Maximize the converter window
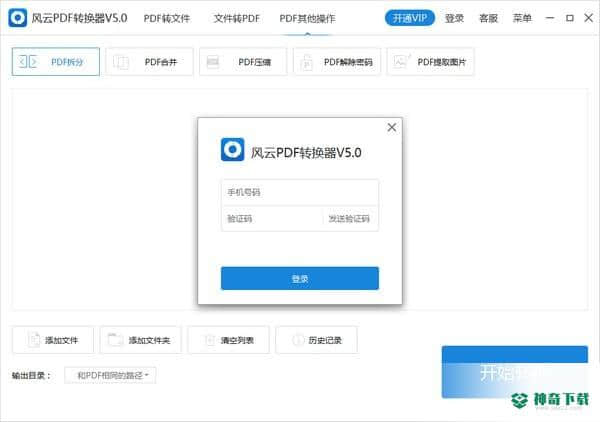The image size is (600, 422). click(x=570, y=18)
